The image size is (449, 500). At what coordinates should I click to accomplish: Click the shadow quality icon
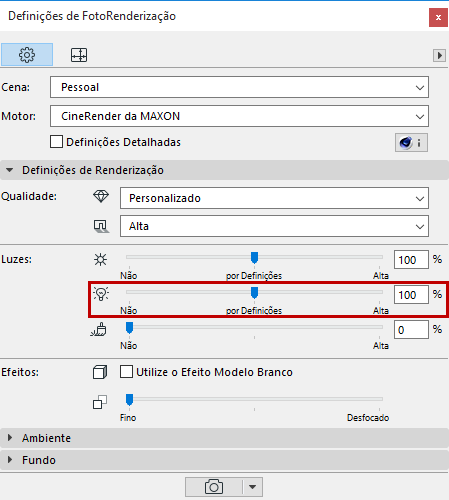tap(101, 226)
